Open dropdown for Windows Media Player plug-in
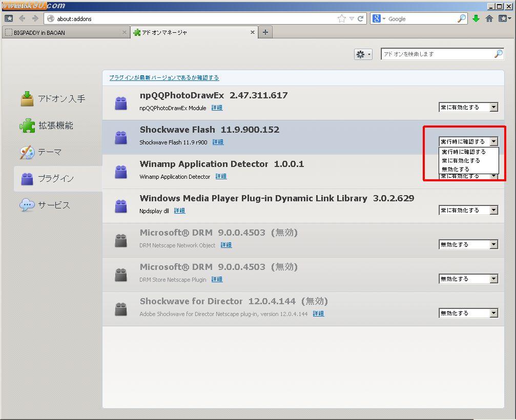 click(468, 210)
